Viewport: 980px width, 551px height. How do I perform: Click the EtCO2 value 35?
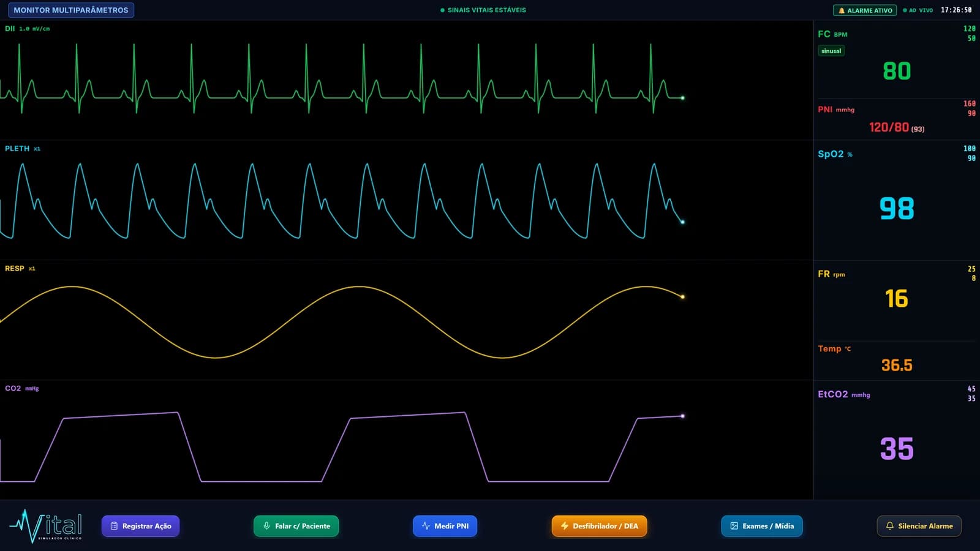pyautogui.click(x=897, y=449)
